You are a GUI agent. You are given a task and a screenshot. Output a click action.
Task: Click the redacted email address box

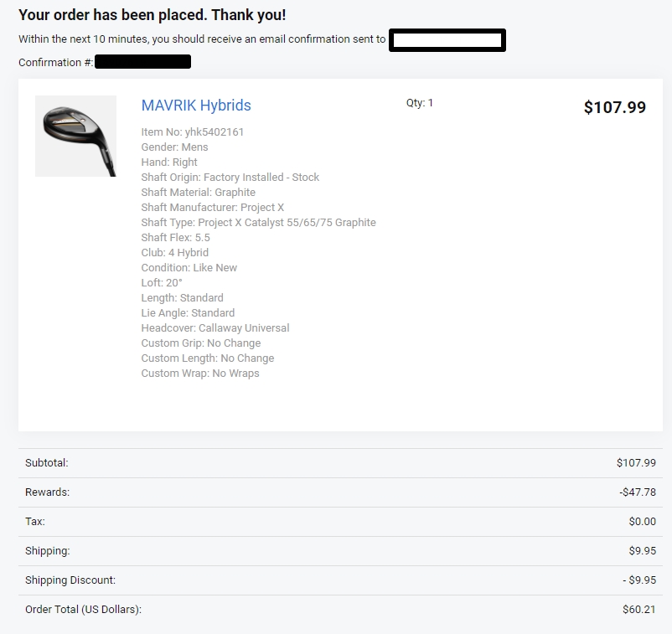pos(447,40)
